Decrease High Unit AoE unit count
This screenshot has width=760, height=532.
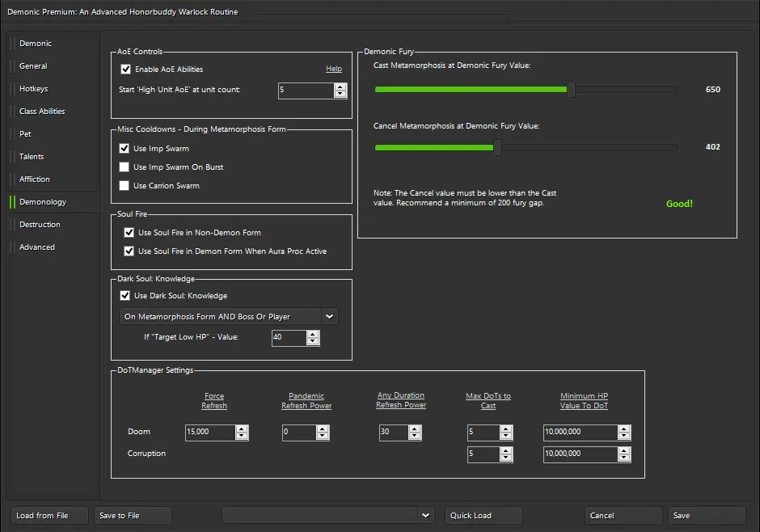click(340, 95)
